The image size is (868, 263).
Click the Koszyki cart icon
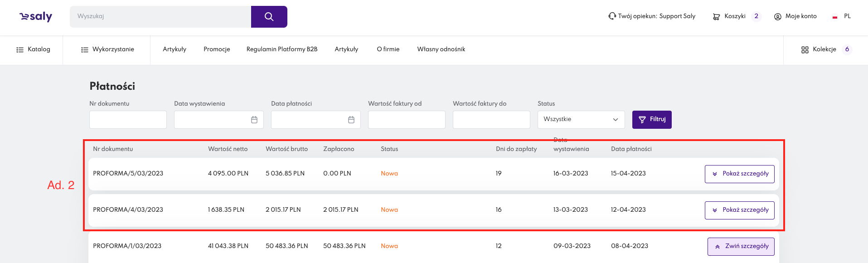tap(716, 17)
